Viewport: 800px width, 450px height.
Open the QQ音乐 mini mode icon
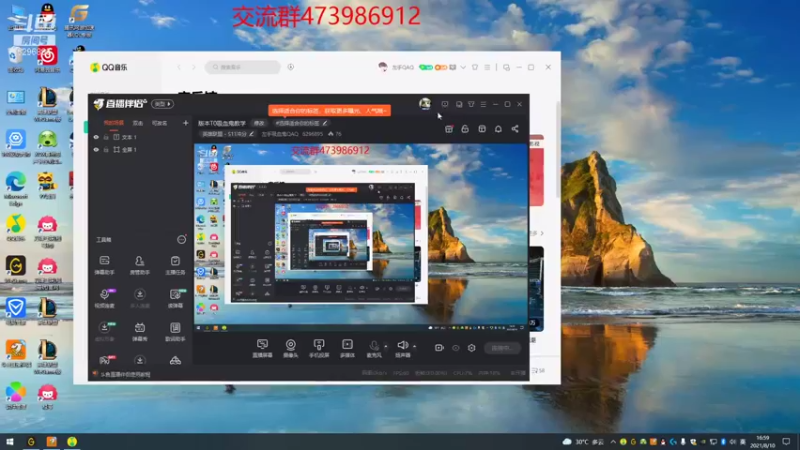(x=506, y=67)
